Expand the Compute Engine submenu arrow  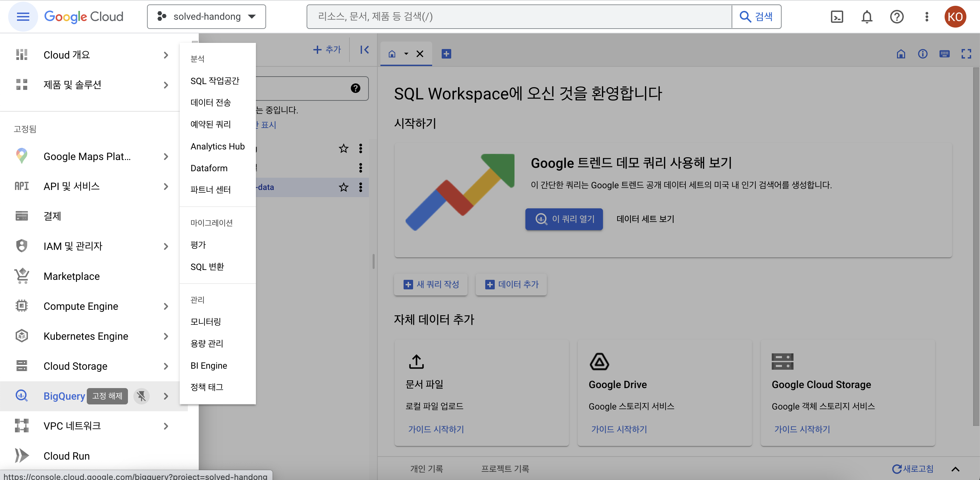[x=166, y=306]
